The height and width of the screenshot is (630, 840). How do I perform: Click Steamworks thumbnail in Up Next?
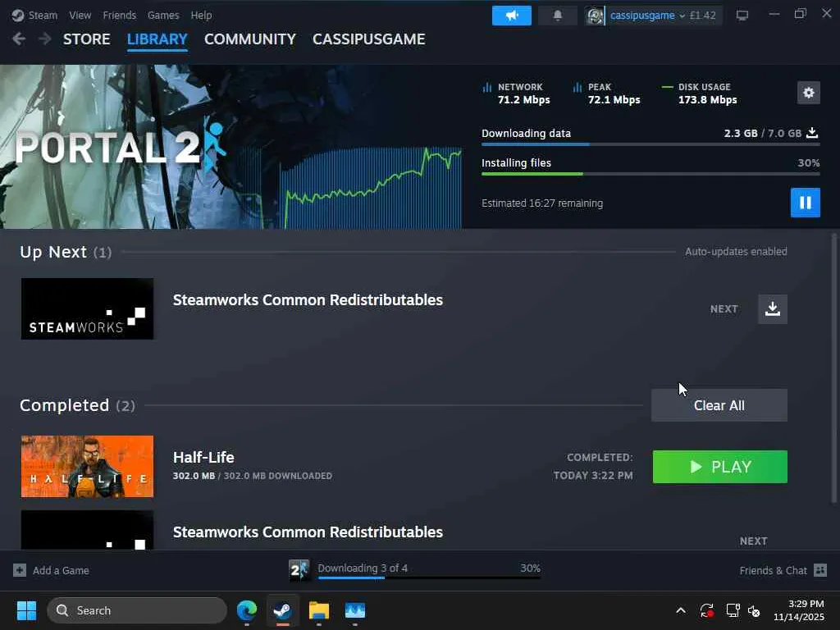tap(87, 308)
